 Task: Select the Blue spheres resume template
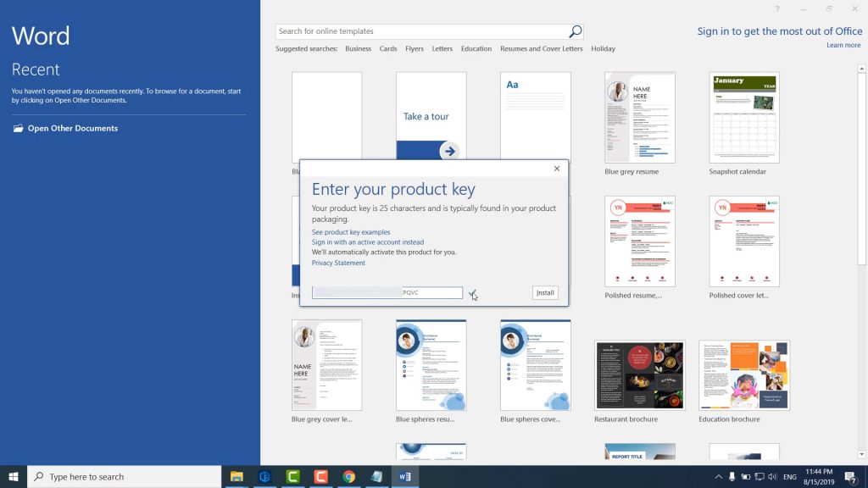coord(431,365)
